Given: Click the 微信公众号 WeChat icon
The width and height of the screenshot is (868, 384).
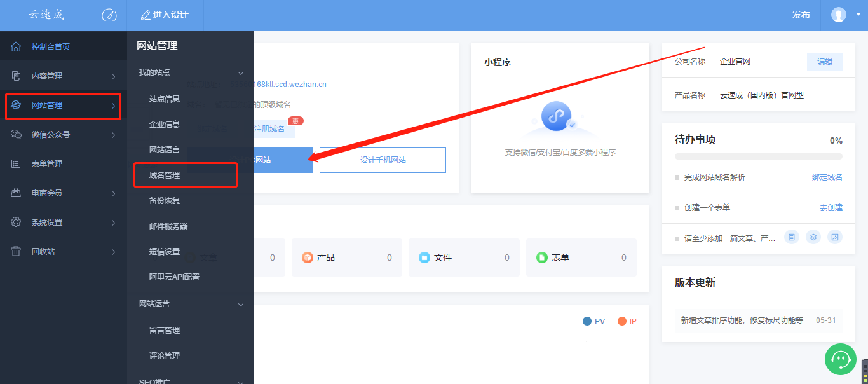Looking at the screenshot, I should click(x=17, y=134).
